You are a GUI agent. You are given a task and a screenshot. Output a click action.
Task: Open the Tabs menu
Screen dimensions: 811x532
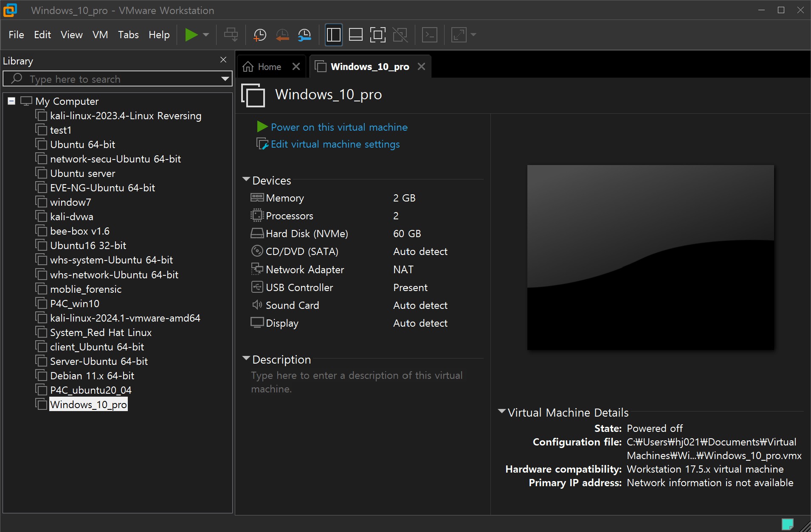pyautogui.click(x=128, y=35)
